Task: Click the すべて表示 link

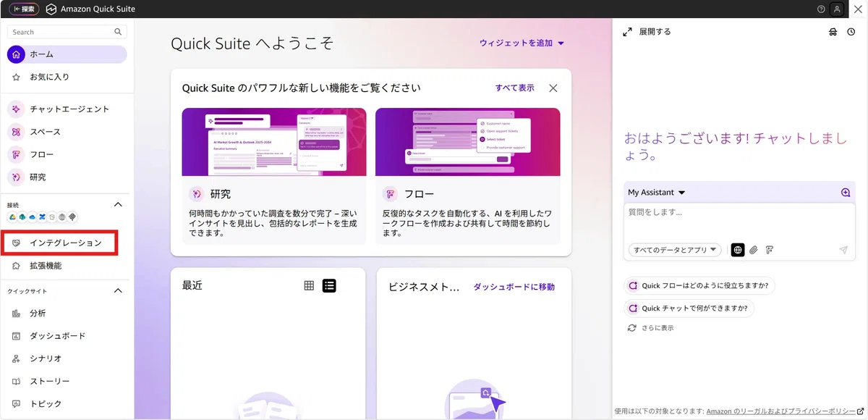Action: coord(515,88)
